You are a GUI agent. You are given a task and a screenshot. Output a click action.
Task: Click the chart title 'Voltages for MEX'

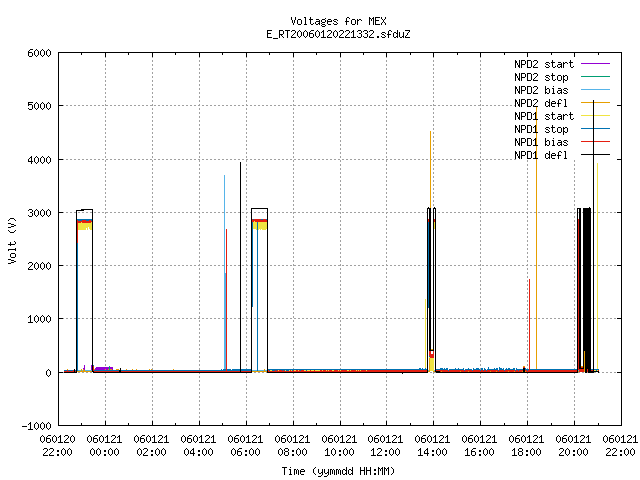[x=338, y=21]
